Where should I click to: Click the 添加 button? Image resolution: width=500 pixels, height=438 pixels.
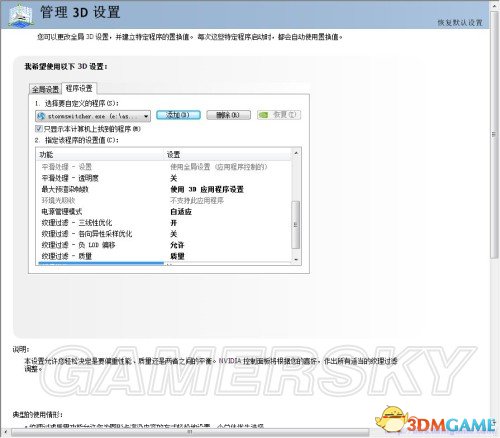[178, 115]
